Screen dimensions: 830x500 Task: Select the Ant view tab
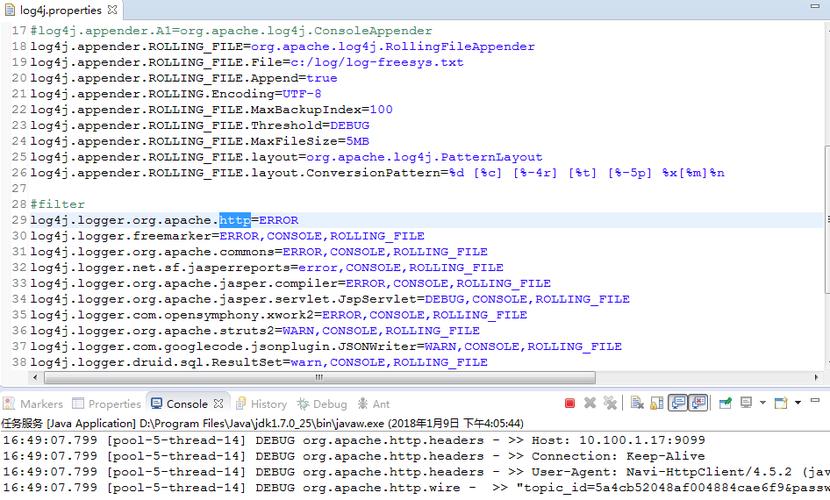[373, 404]
